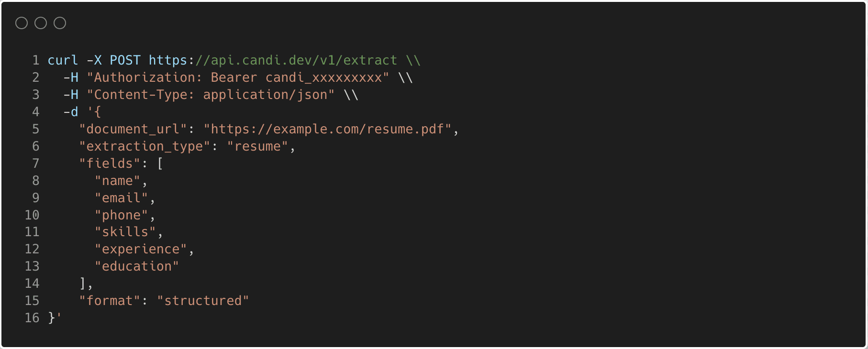This screenshot has width=868, height=349.
Task: Click the opening bracket after "fields"
Action: tap(160, 164)
